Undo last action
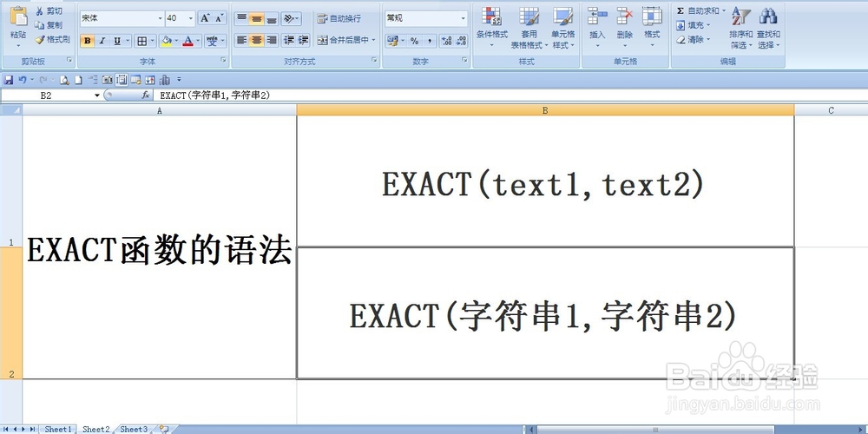This screenshot has height=434, width=868. coord(23,80)
